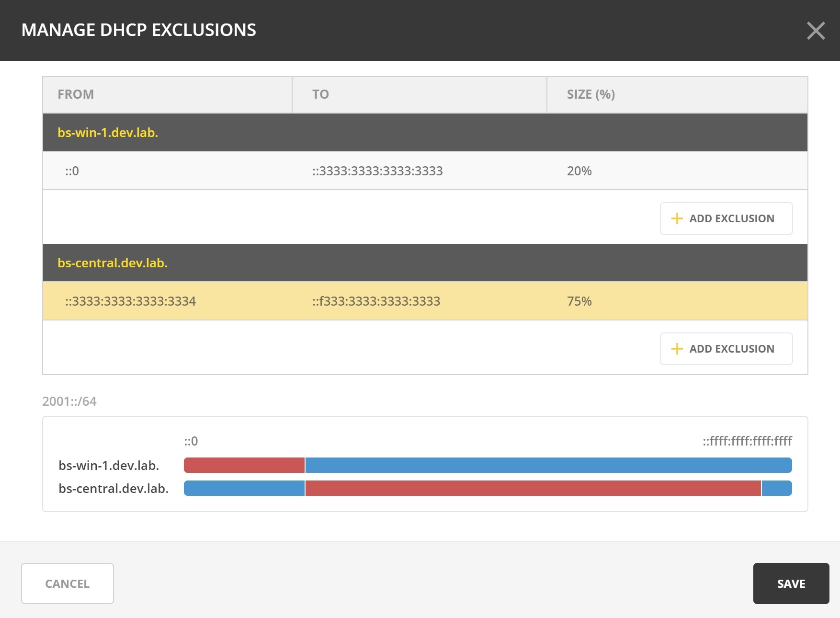Click the To value ::3333:3333:3333:3333
Viewport: 840px width, 618px height.
(377, 171)
